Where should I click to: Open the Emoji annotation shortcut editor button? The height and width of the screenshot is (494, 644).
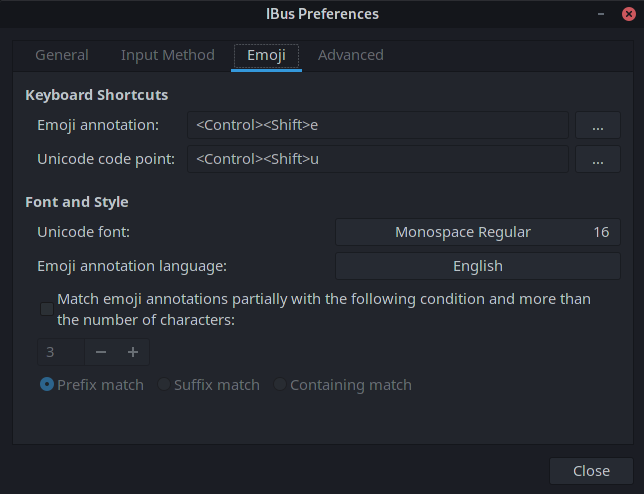pos(598,126)
